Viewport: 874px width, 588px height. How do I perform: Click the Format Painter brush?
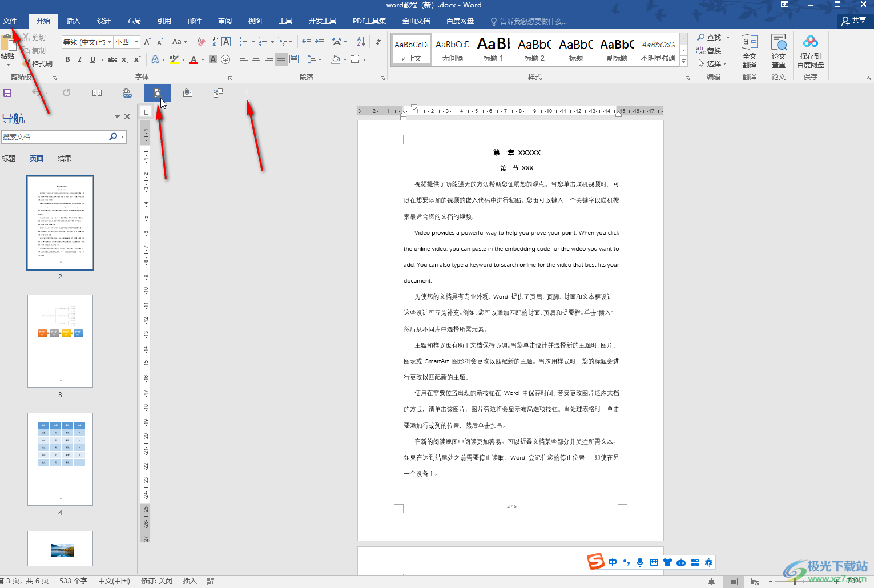38,63
